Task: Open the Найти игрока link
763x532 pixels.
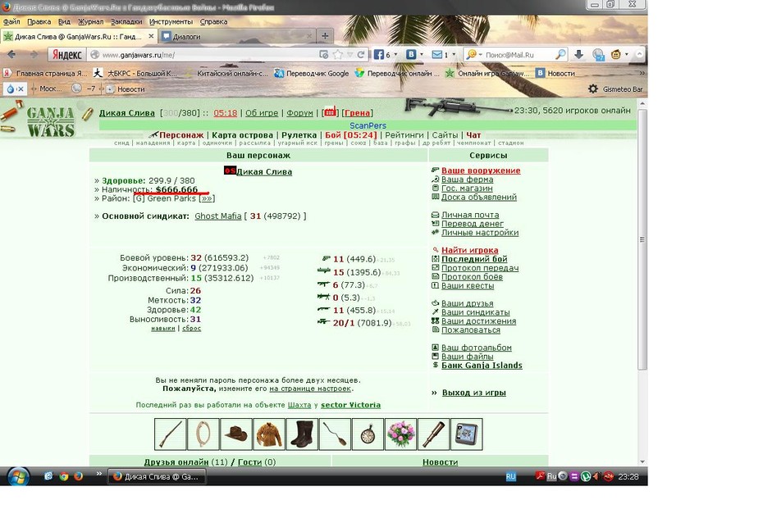Action: point(469,250)
